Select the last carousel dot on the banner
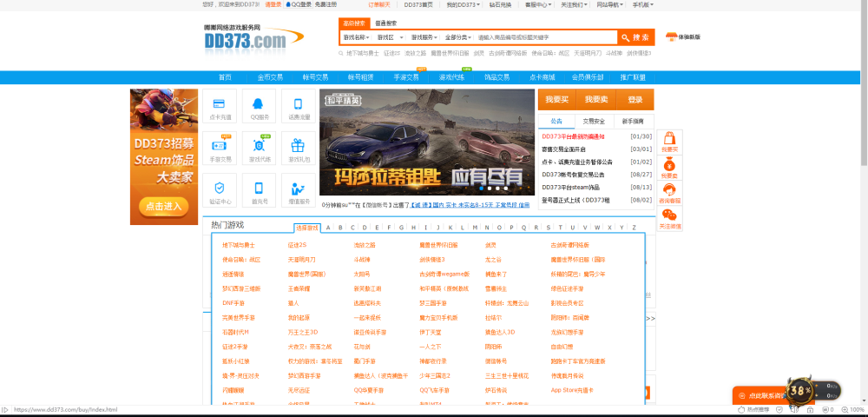 (x=505, y=189)
